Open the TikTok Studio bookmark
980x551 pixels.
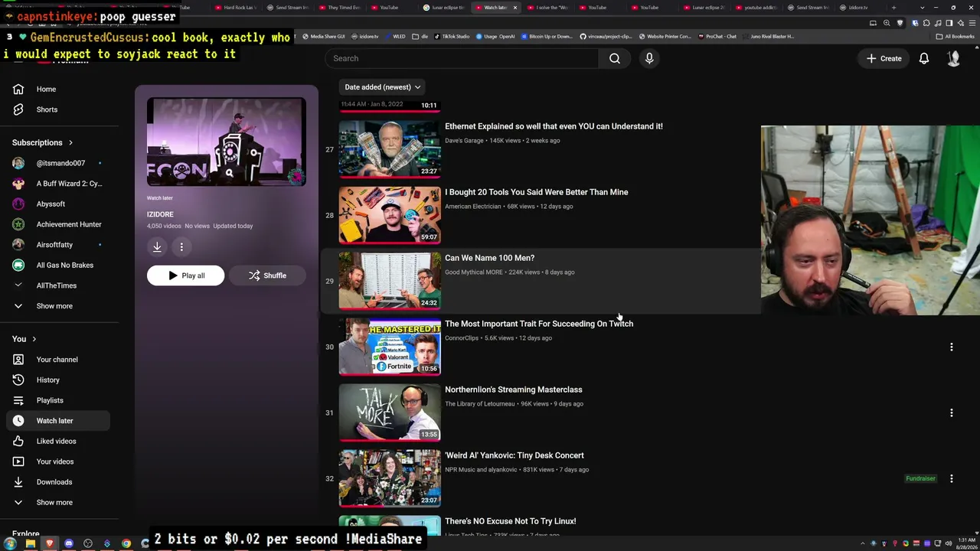coord(452,36)
